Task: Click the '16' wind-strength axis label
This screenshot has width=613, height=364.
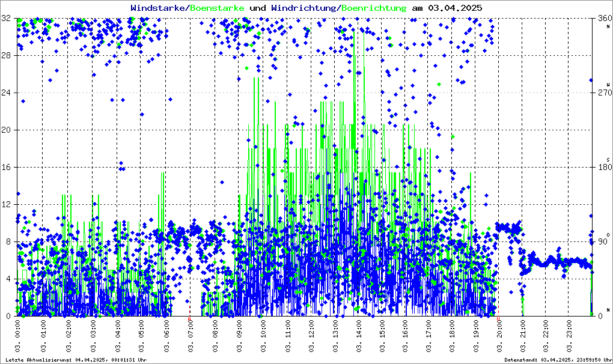Action: pos(6,167)
